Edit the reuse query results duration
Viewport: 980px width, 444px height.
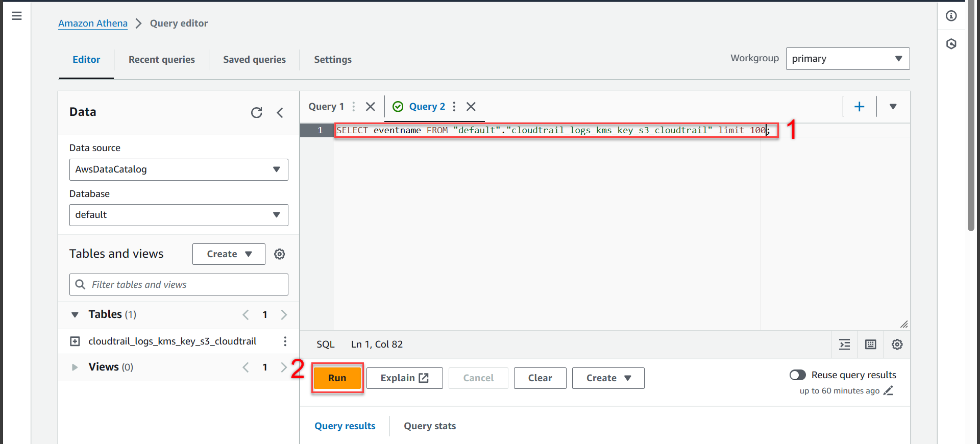[x=889, y=391]
